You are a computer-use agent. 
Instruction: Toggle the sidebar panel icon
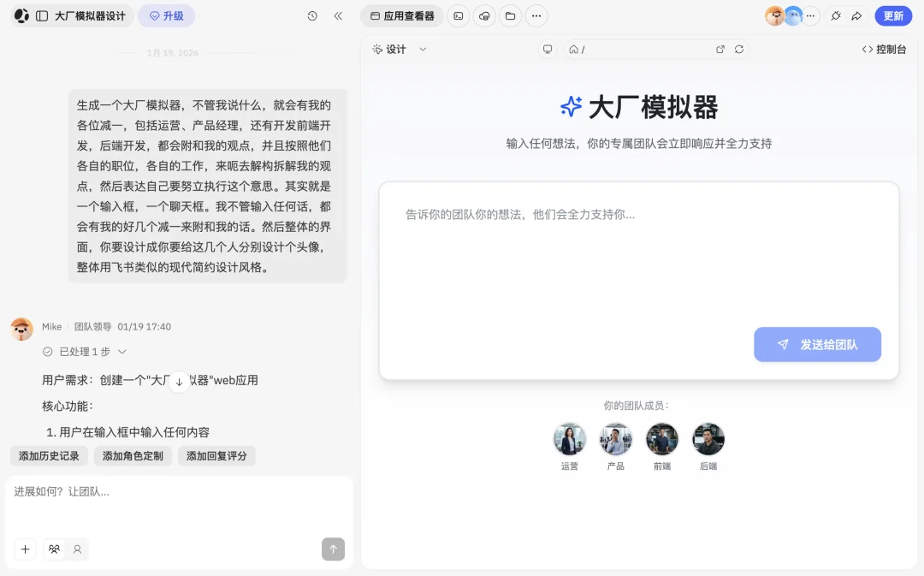[42, 16]
